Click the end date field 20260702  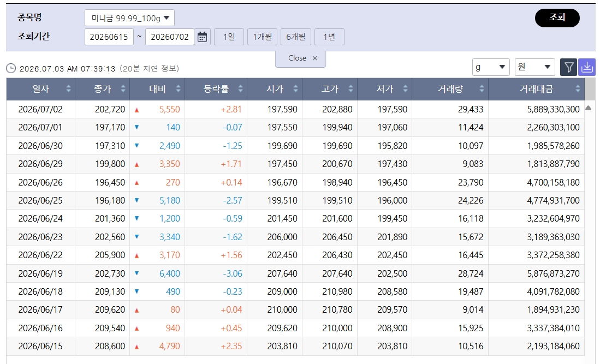coord(169,37)
